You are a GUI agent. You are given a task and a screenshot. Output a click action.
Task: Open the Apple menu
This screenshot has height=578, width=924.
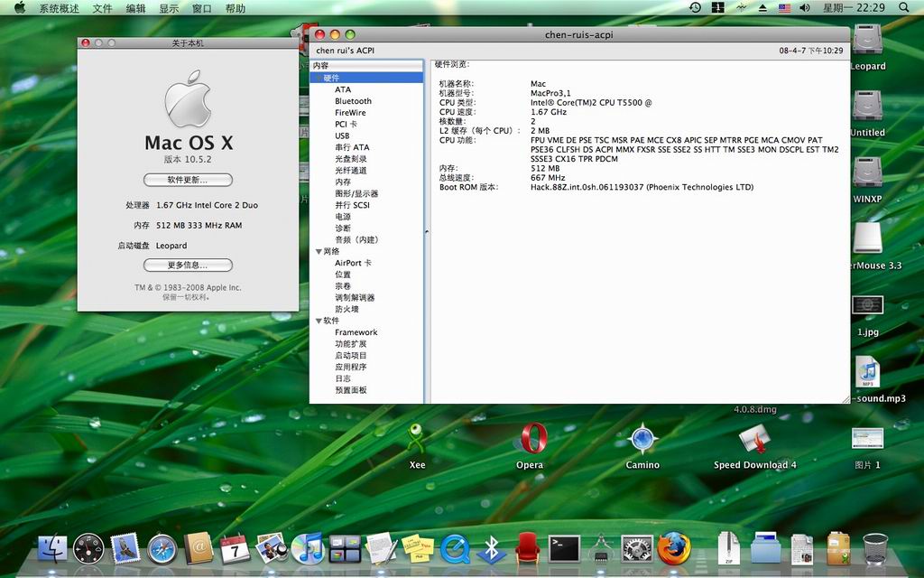20,7
